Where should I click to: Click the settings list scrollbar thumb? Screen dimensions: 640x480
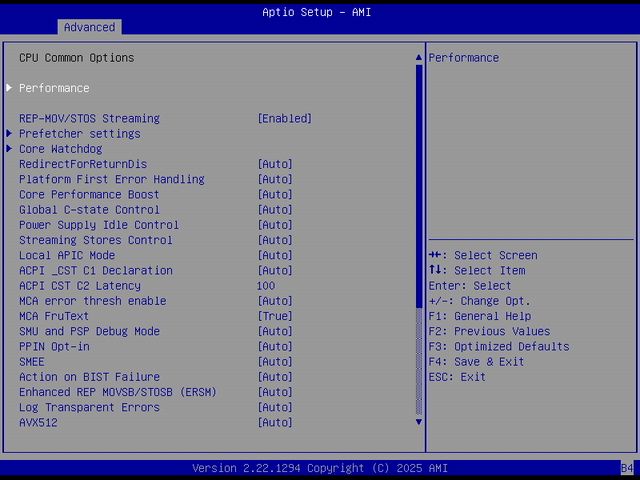419,186
